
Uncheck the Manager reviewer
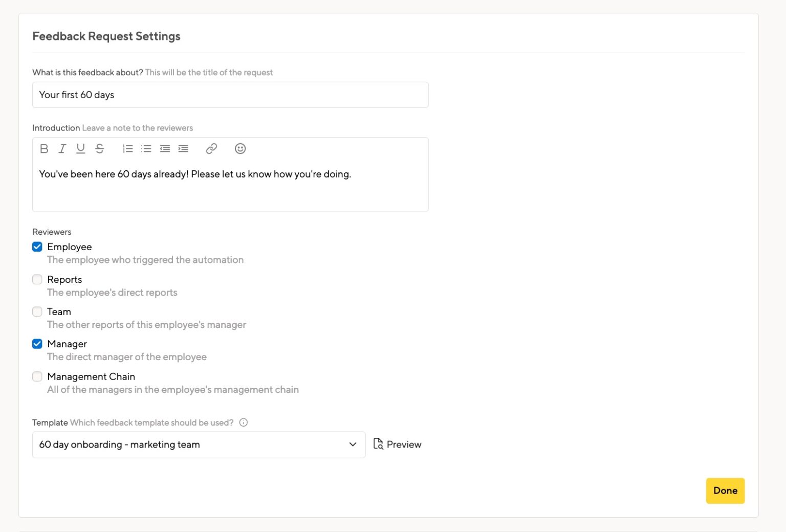(37, 344)
